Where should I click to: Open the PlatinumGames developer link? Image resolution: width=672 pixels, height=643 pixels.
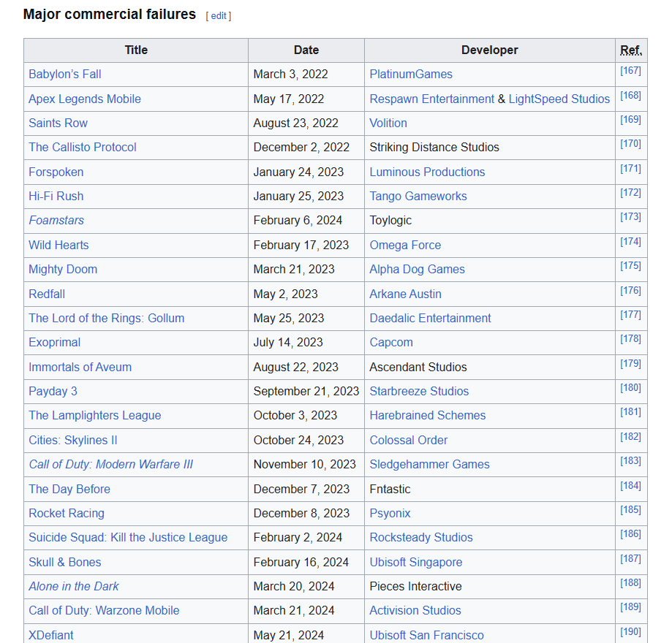click(411, 74)
